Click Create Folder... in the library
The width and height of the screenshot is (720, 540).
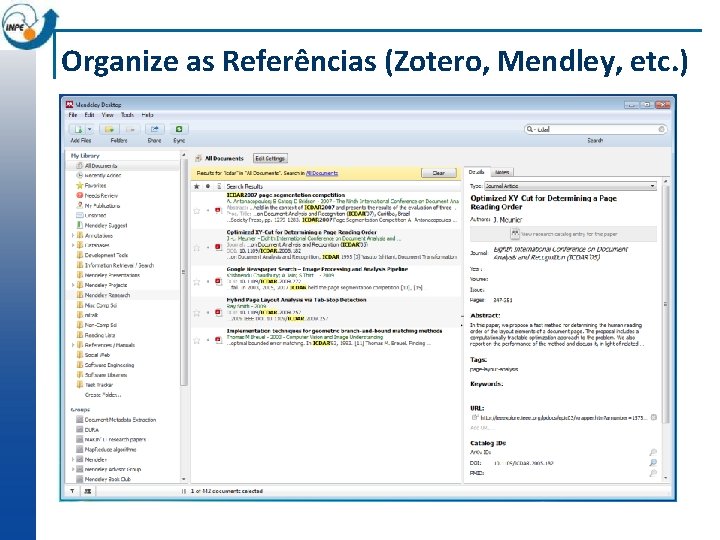pyautogui.click(x=103, y=395)
